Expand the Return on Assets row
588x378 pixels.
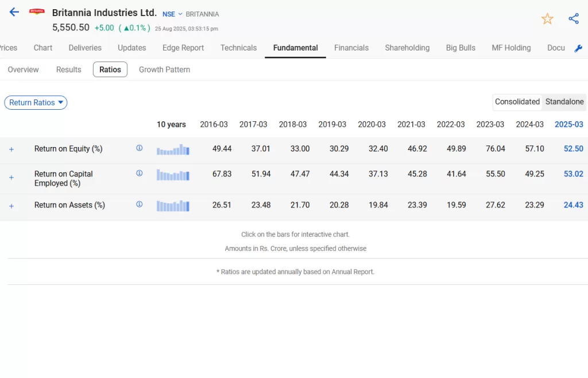[x=11, y=206]
